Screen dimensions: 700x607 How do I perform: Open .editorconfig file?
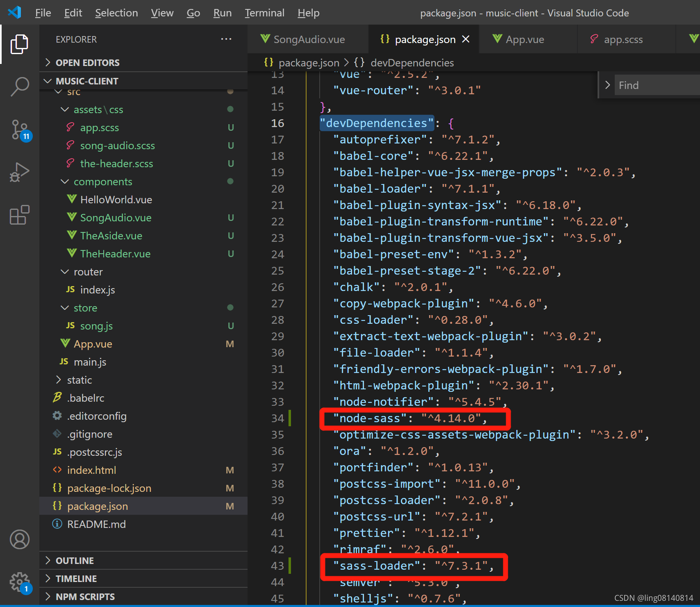click(x=143, y=416)
